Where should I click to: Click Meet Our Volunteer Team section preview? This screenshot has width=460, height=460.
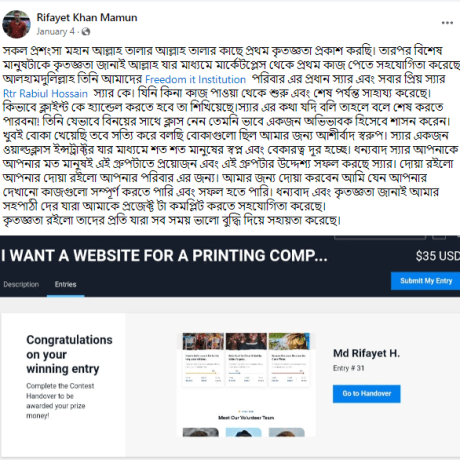[x=246, y=417]
